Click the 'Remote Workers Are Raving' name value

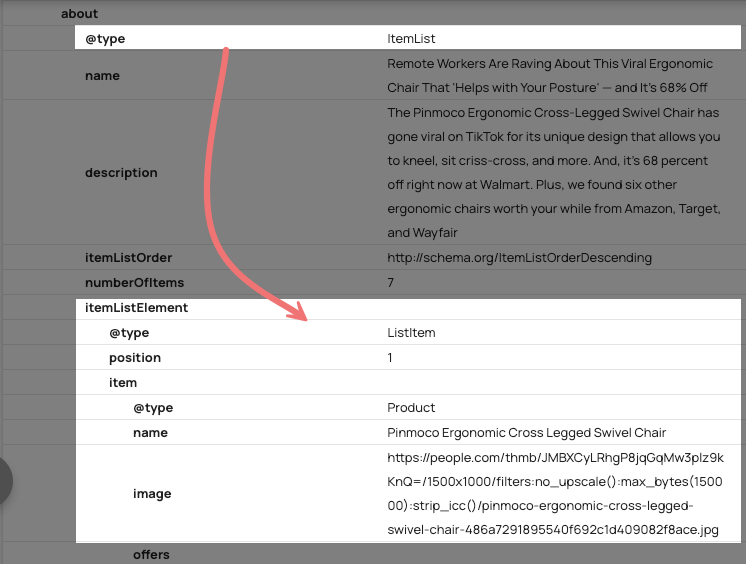tap(547, 75)
